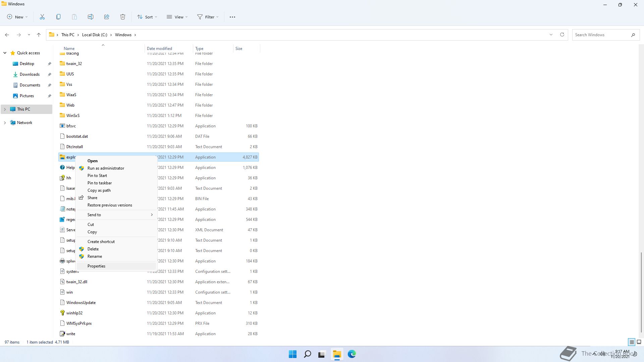Collapse the Quick access tree
Image resolution: width=644 pixels, height=362 pixels.
[5, 53]
